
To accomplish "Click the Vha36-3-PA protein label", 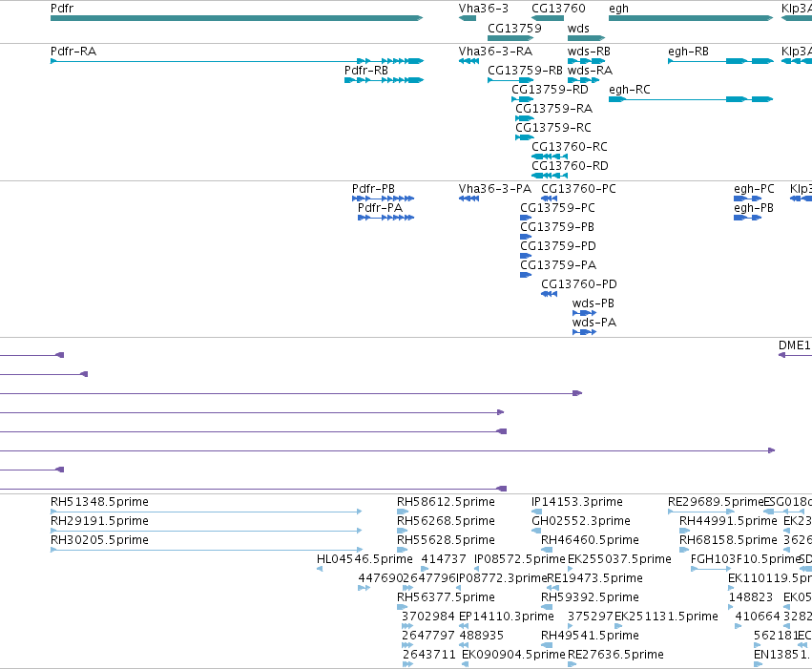I will pyautogui.click(x=494, y=189).
